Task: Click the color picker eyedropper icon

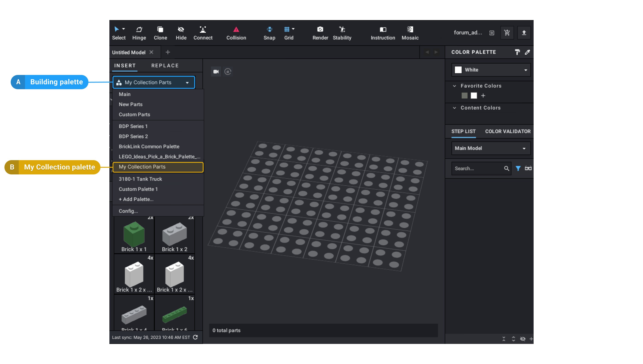Action: coord(527,52)
